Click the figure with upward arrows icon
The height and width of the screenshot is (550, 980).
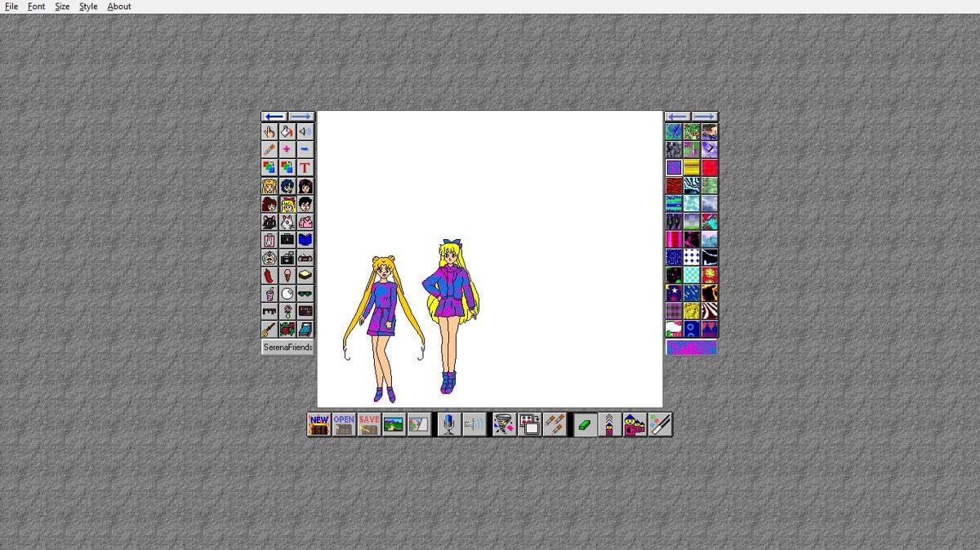pos(609,424)
